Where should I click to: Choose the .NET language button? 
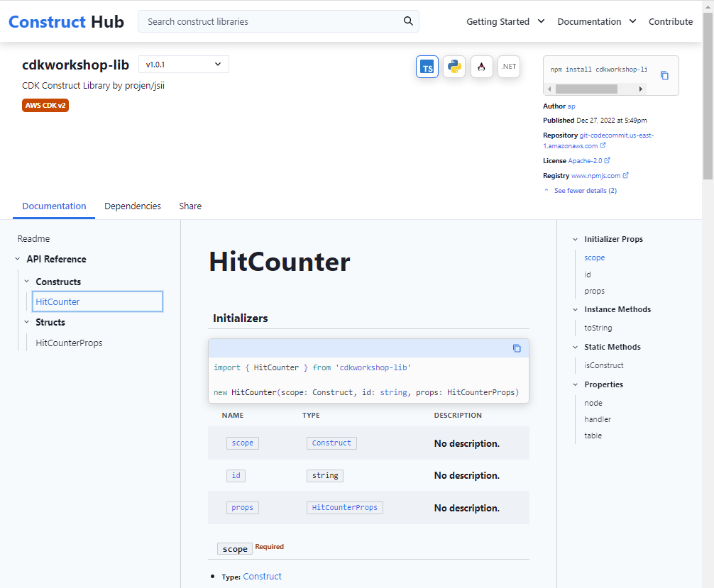[509, 67]
